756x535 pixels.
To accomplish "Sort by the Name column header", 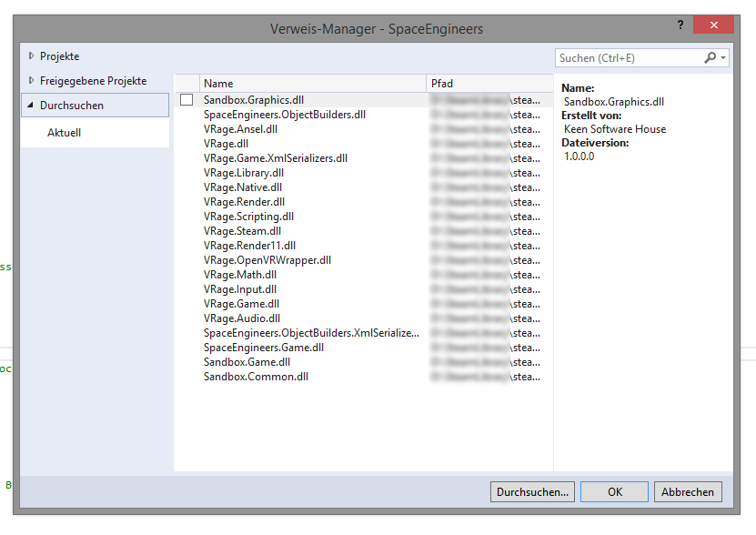I will (x=312, y=84).
